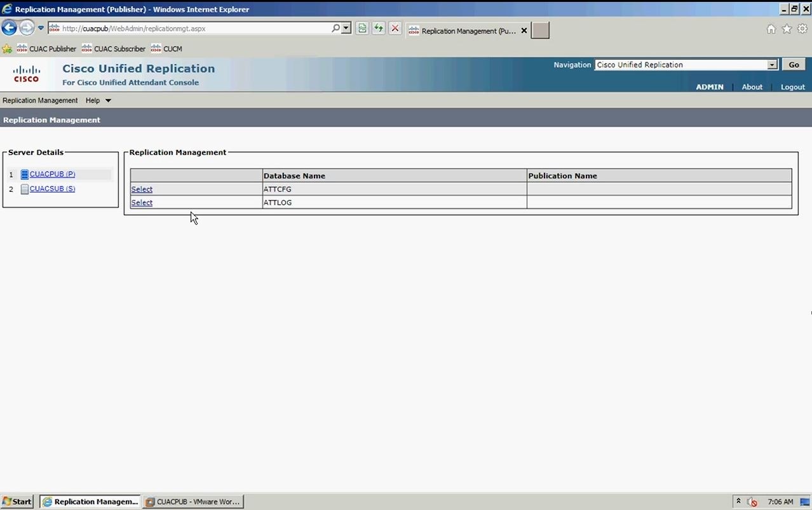
Task: Click the ATTCFG database name cell
Action: click(395, 189)
